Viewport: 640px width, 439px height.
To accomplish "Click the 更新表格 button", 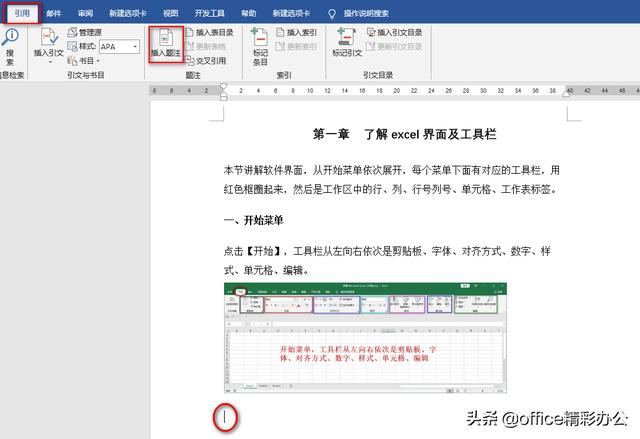I will pyautogui.click(x=206, y=47).
